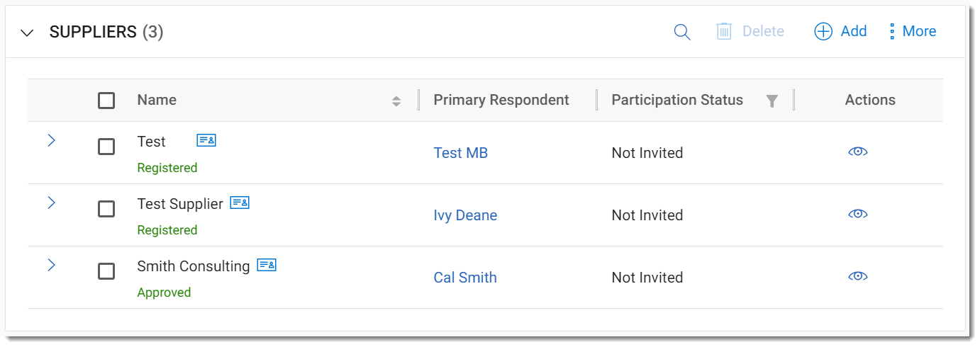Click the contact card icon beside Test Supplier
This screenshot has height=347, width=980.
pyautogui.click(x=240, y=203)
